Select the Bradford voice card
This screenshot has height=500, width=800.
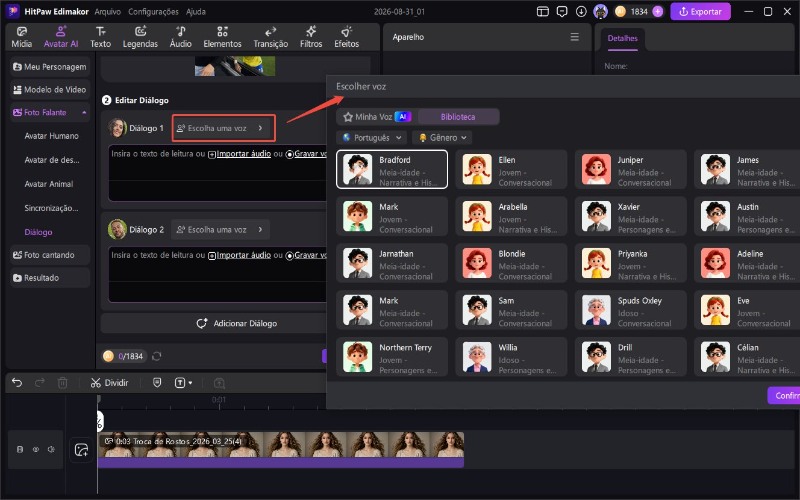click(392, 169)
